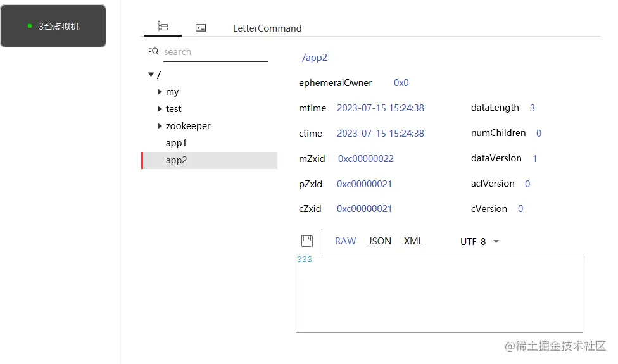This screenshot has width=618, height=364.
Task: Click the mtime value 2023-07-15 15:24:38
Action: [x=381, y=108]
